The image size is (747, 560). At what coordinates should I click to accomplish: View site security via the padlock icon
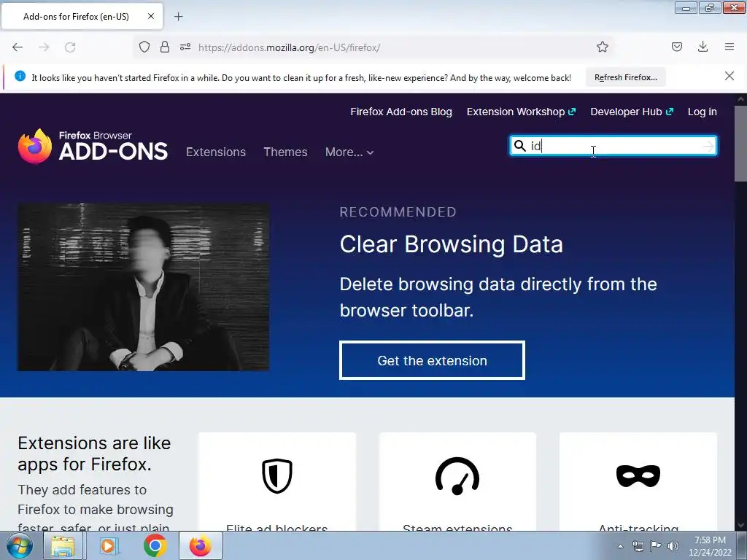click(165, 47)
